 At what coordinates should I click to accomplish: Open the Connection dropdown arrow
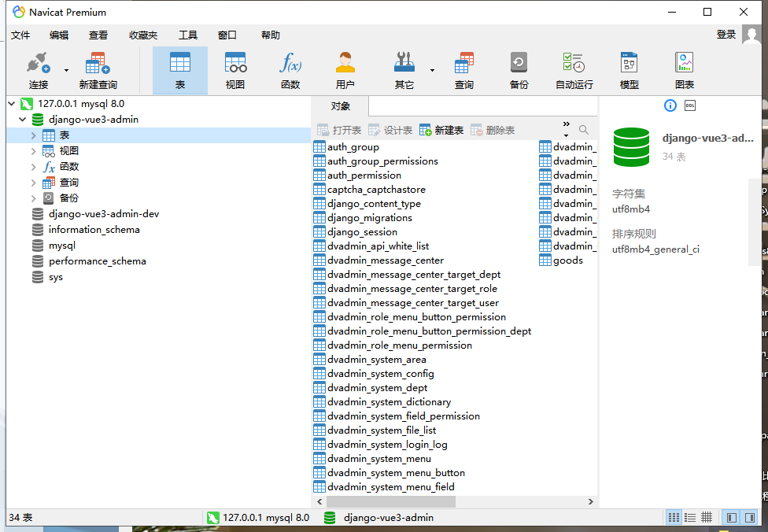pyautogui.click(x=67, y=71)
